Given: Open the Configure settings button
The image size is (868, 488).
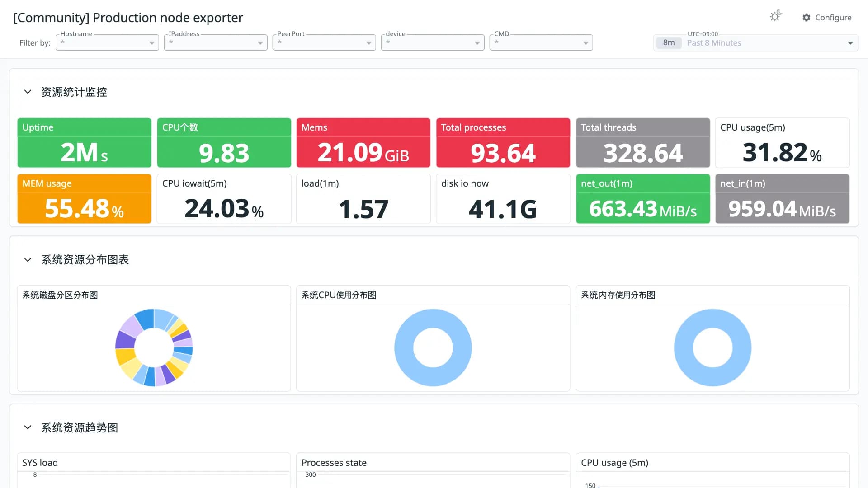Looking at the screenshot, I should point(827,18).
